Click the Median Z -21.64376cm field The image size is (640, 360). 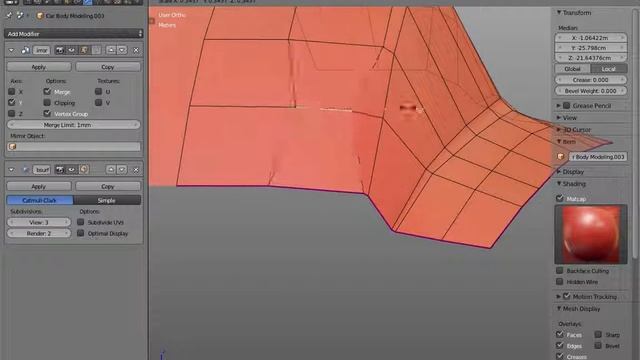coord(591,58)
